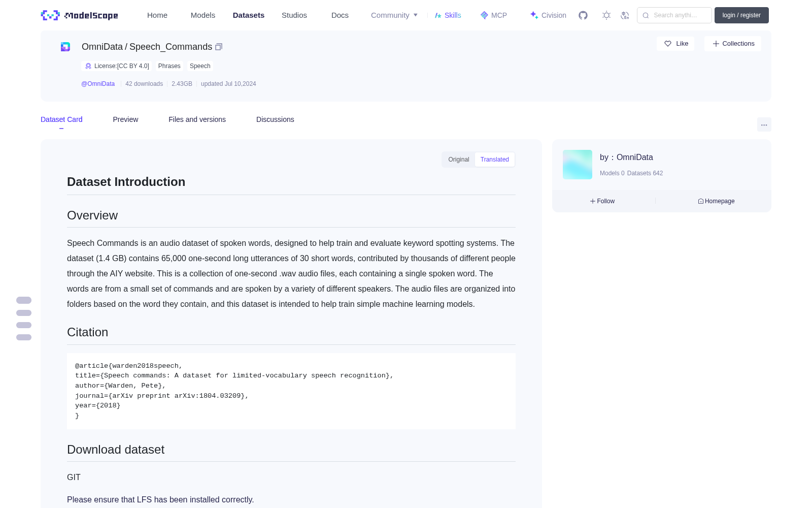Expand the Community dropdown menu

tap(394, 15)
